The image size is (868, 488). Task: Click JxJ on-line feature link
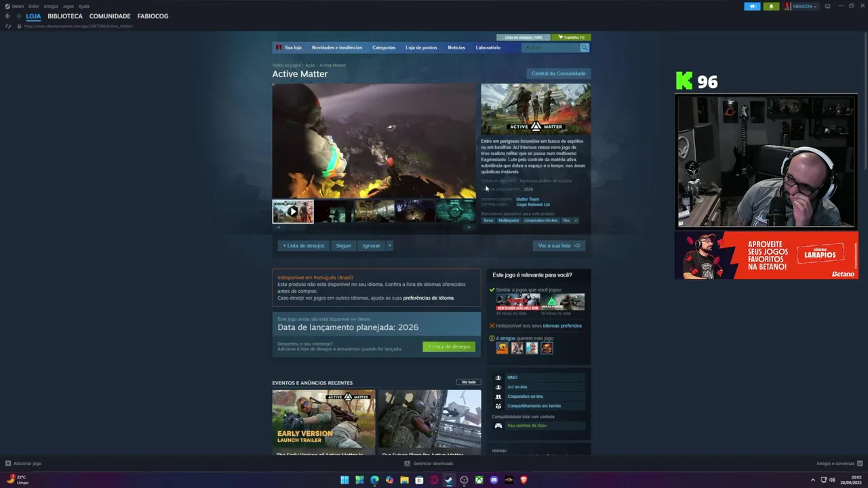click(517, 387)
